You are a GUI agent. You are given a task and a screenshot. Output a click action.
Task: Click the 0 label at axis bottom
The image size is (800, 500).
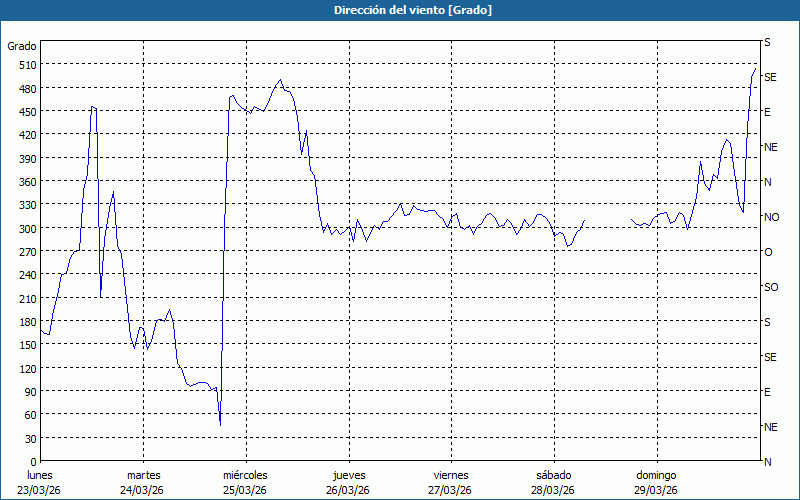[x=33, y=462]
